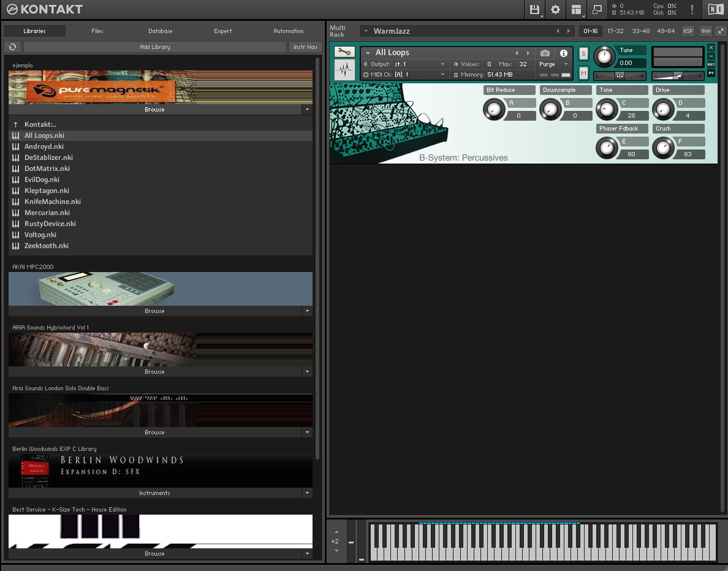Remove the All Loops instrument
The image size is (728, 571).
tap(711, 47)
